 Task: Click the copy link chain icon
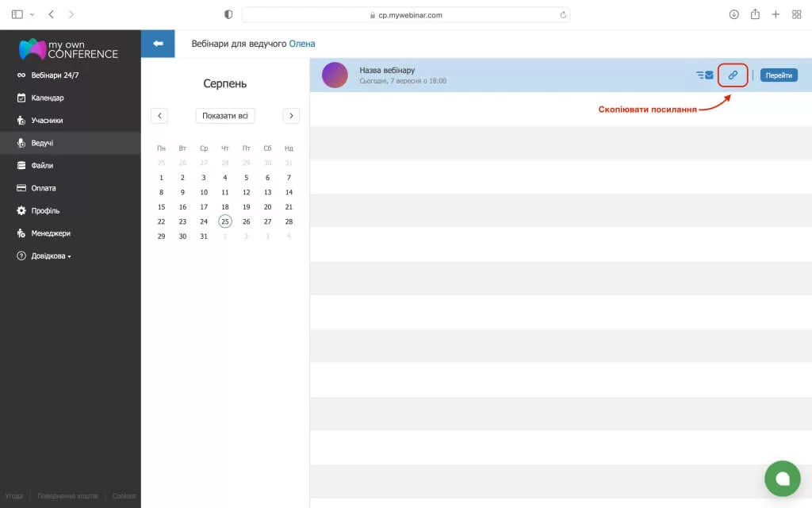click(x=733, y=75)
